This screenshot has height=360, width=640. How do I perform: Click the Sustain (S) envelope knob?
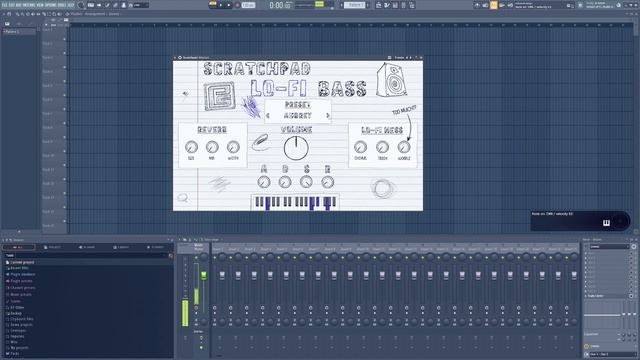coord(306,182)
